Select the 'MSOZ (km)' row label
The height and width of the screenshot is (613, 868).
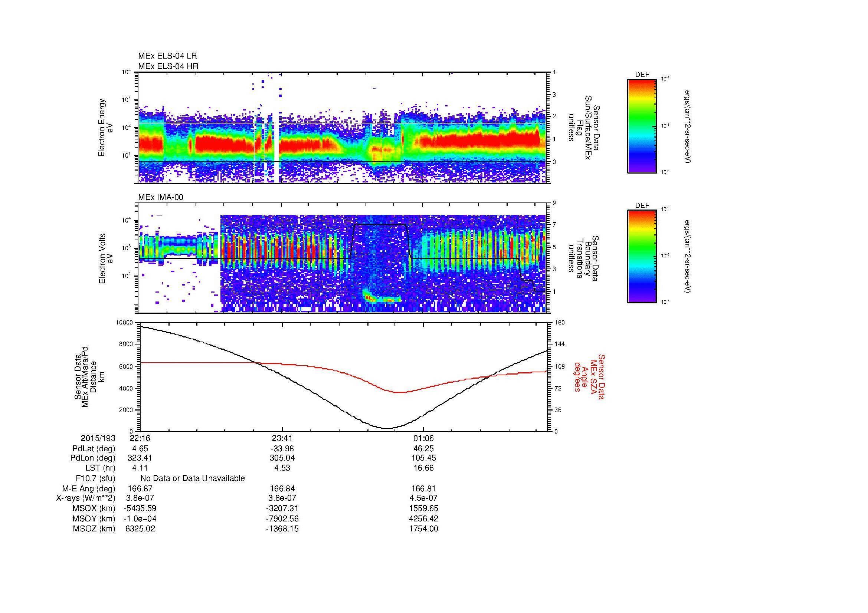(94, 529)
